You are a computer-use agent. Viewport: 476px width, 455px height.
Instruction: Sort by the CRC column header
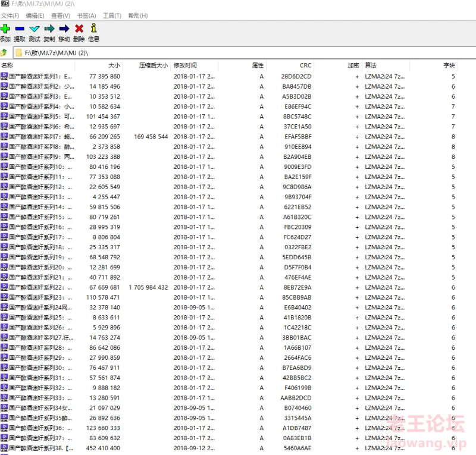(305, 65)
